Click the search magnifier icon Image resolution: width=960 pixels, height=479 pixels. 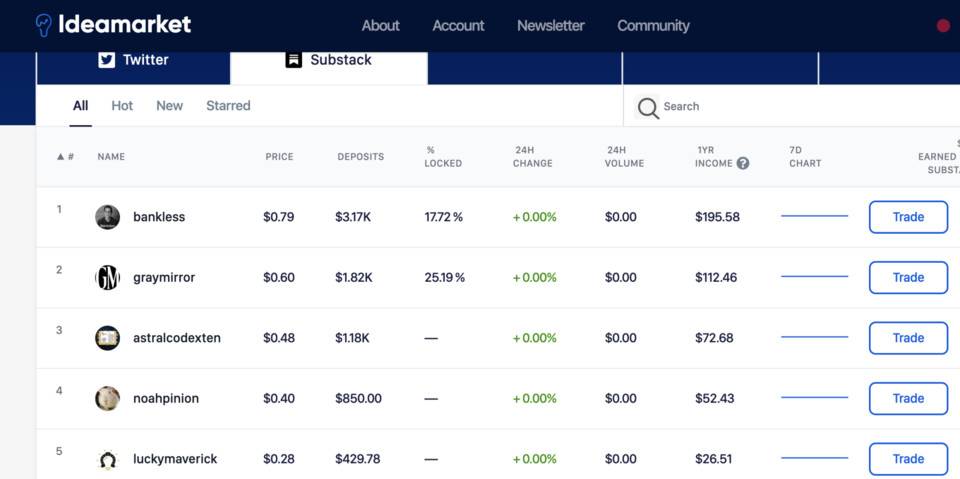tap(648, 107)
